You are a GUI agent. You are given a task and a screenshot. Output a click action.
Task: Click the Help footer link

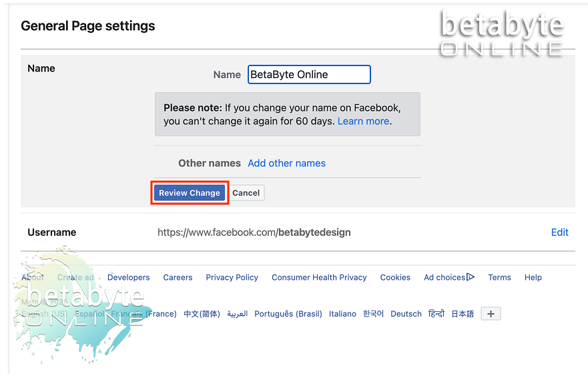coord(533,278)
